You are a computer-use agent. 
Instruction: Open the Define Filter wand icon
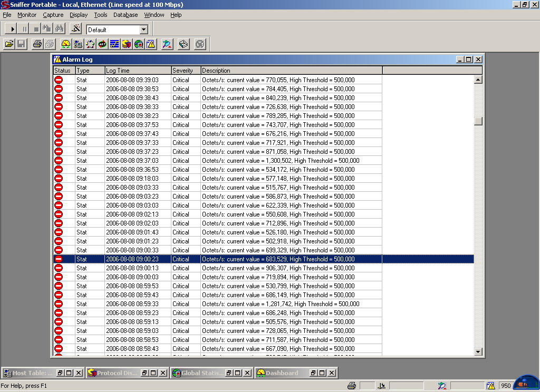point(76,29)
